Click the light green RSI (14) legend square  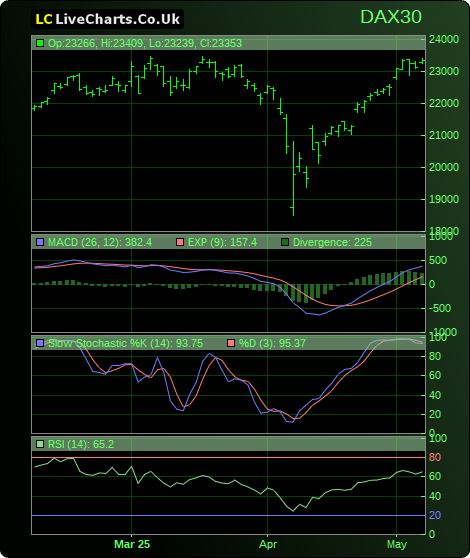pos(40,444)
